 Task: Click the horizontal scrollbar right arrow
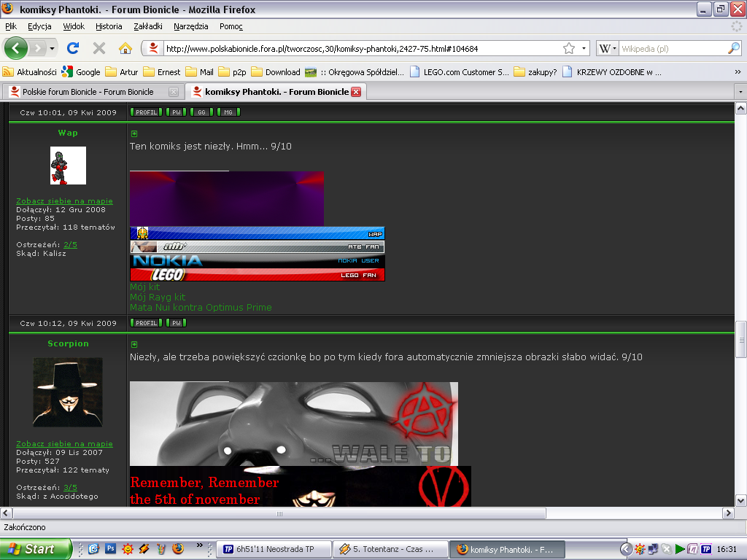(x=728, y=513)
